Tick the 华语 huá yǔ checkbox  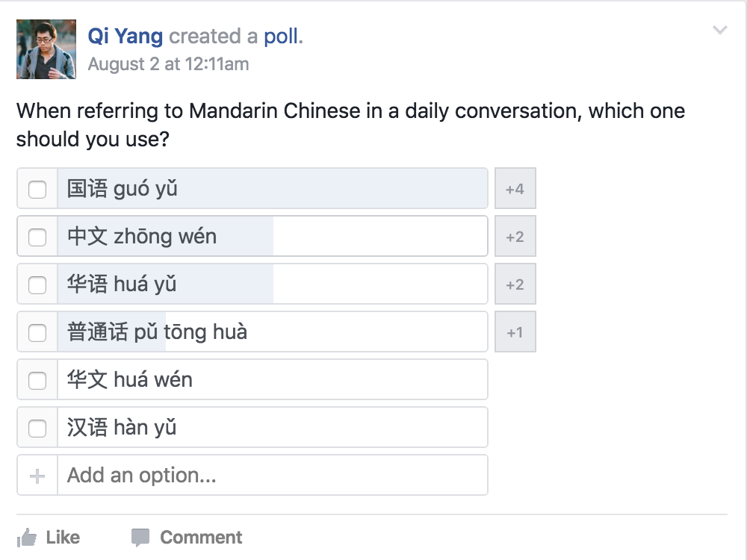tap(37, 284)
